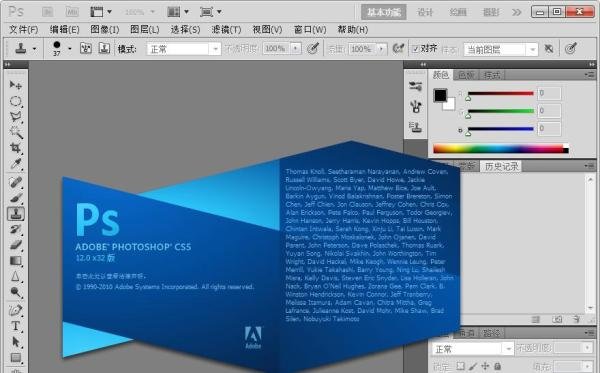The height and width of the screenshot is (373, 600).
Task: Open the 文件(F) menu
Action: tap(23, 29)
